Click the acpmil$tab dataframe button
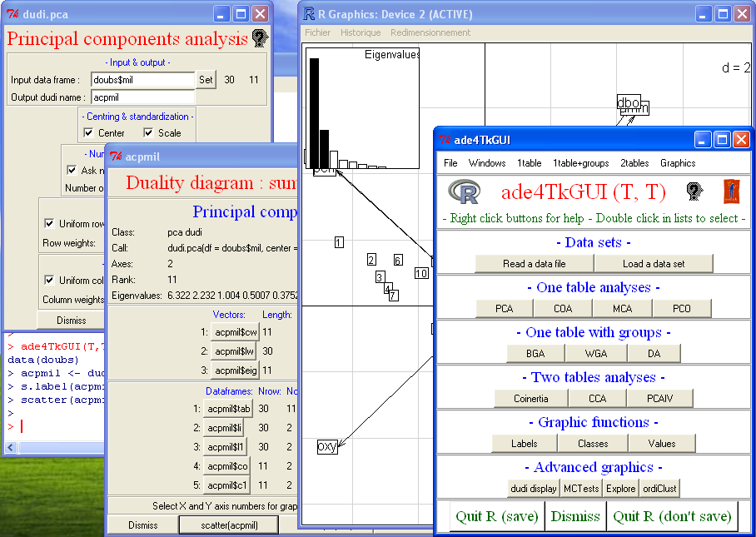The width and height of the screenshot is (756, 537). coord(229,408)
